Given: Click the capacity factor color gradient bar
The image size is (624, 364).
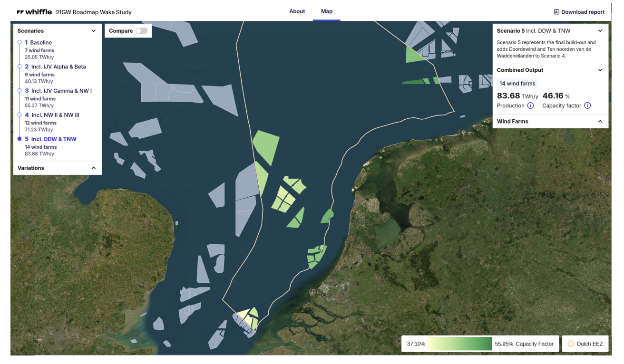Looking at the screenshot, I should pos(459,344).
